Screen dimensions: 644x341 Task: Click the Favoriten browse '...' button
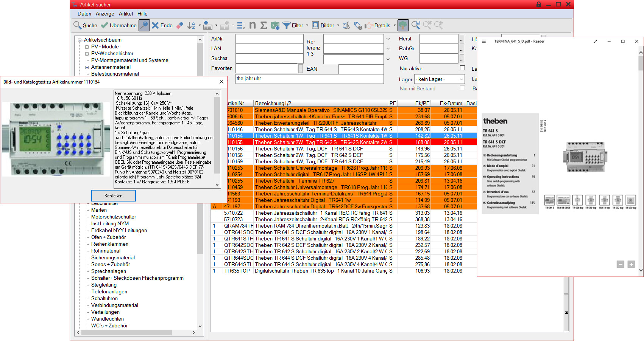(301, 68)
